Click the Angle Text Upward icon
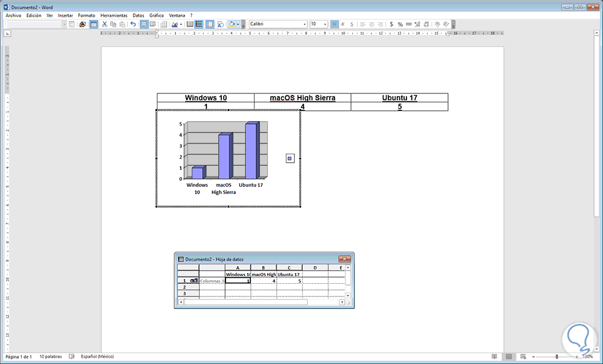 pyautogui.click(x=446, y=24)
